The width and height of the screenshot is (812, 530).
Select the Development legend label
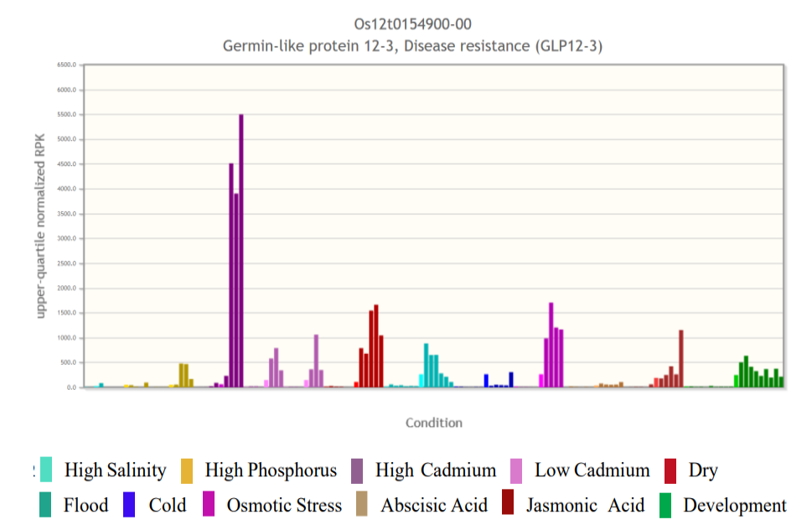(735, 505)
